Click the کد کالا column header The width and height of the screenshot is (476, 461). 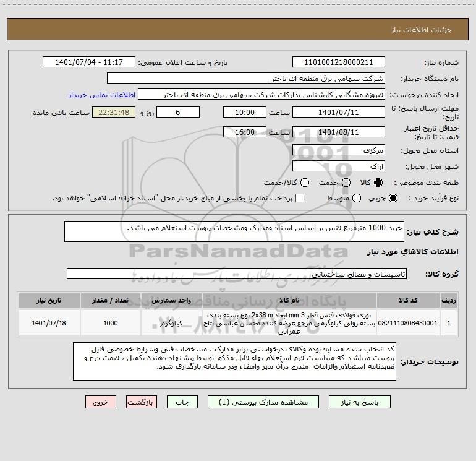tap(408, 300)
